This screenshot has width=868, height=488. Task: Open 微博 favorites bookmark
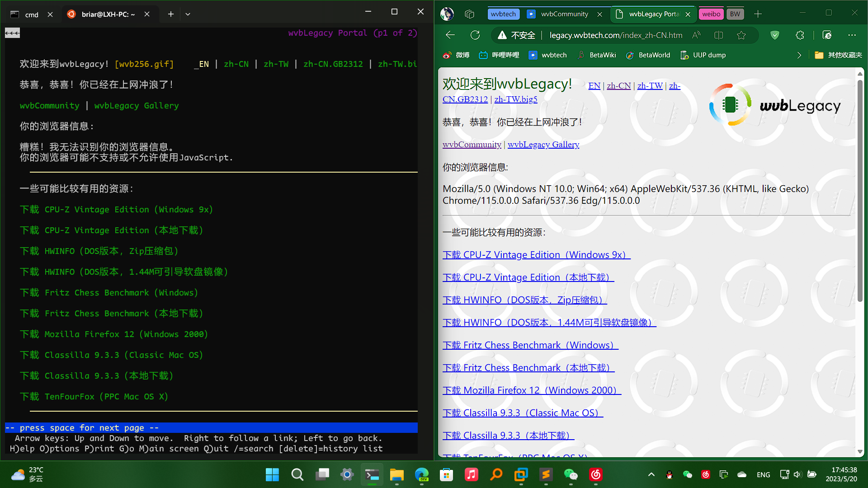point(456,55)
